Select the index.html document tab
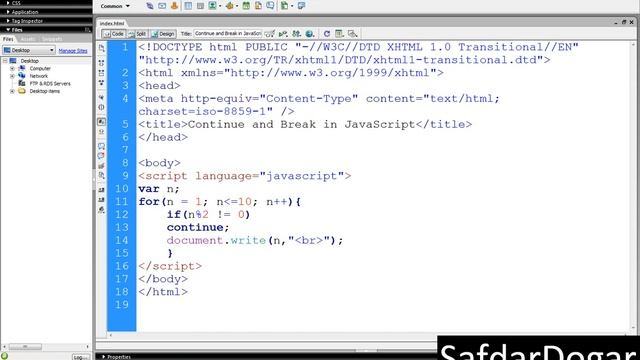The width and height of the screenshot is (640, 360). [112, 23]
